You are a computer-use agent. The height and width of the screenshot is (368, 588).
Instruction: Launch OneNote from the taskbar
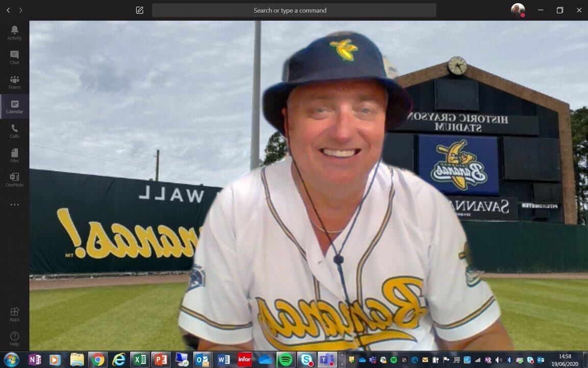click(35, 360)
